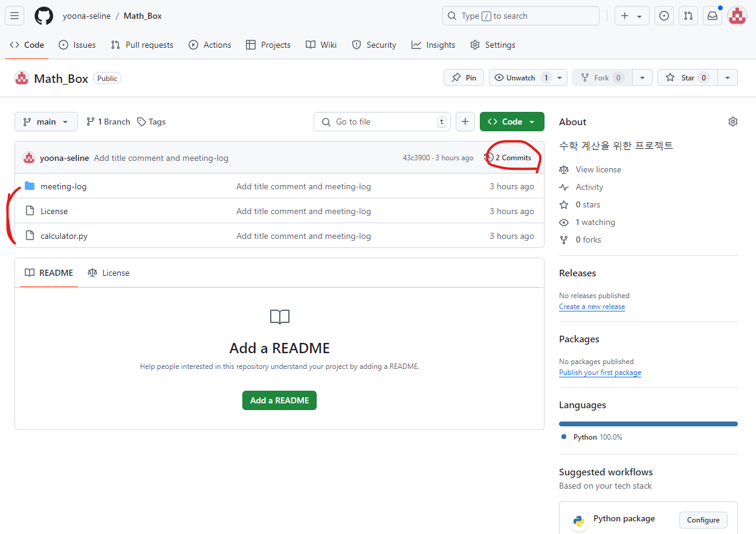The image size is (756, 534).
Task: Switch to the Issues tab
Action: pyautogui.click(x=77, y=45)
